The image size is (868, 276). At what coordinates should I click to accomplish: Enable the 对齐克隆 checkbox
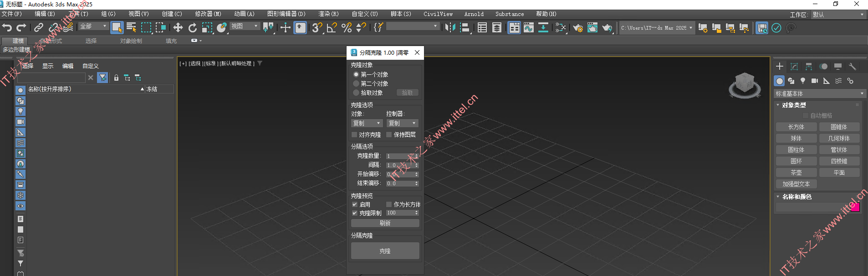pyautogui.click(x=354, y=135)
